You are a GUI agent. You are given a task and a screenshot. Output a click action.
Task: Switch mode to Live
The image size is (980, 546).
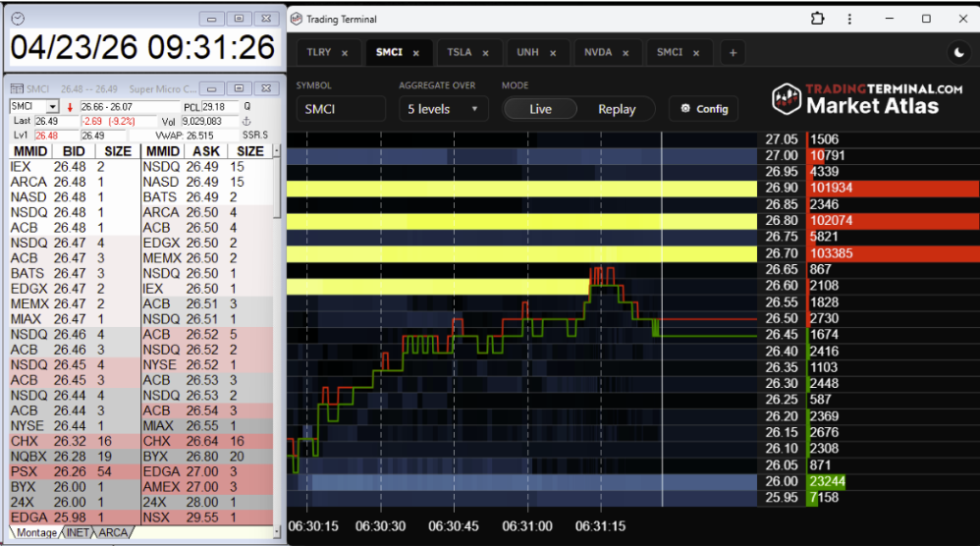[540, 109]
